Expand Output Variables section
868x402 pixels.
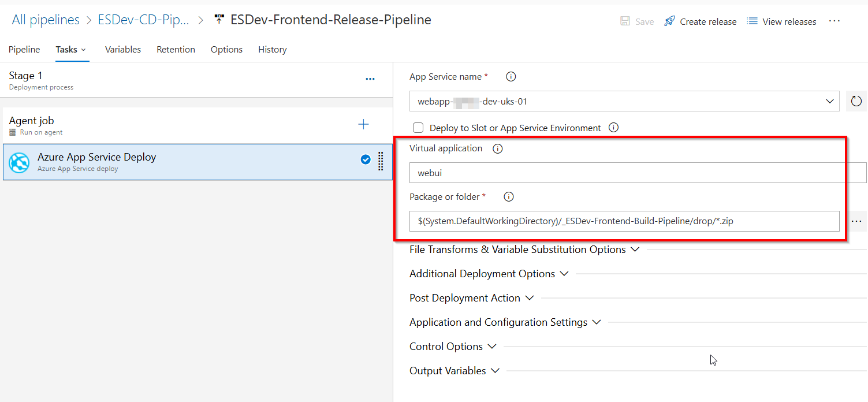455,371
